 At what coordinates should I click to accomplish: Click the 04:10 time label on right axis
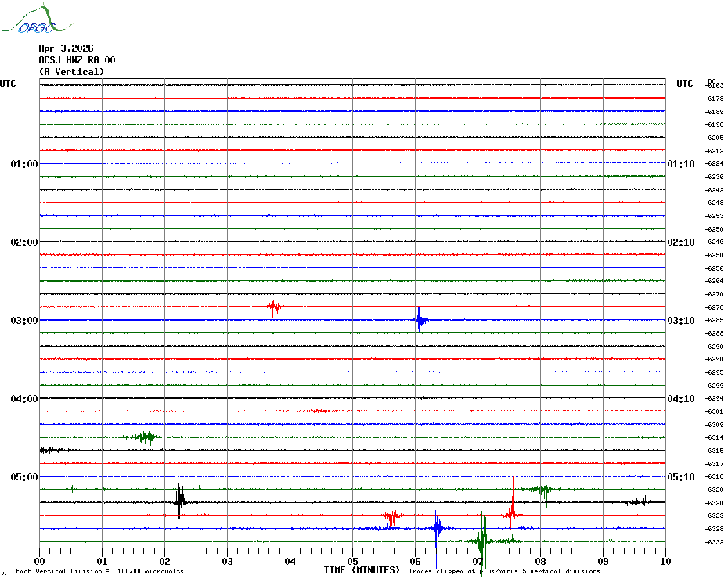click(680, 399)
